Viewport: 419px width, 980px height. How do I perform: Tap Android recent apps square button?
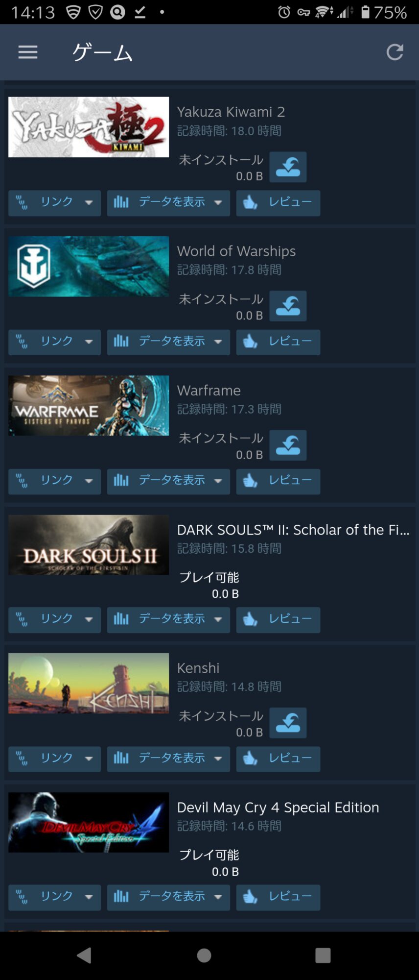coord(323,955)
